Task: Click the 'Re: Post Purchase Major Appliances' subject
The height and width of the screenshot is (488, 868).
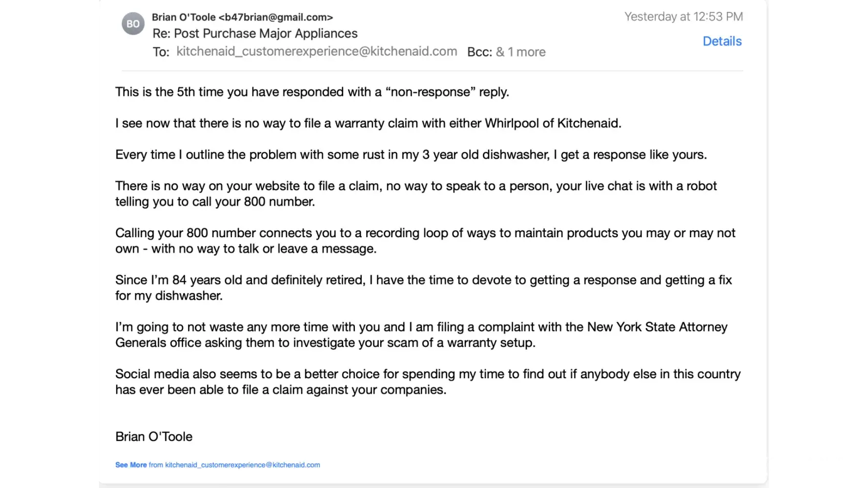Action: point(255,34)
